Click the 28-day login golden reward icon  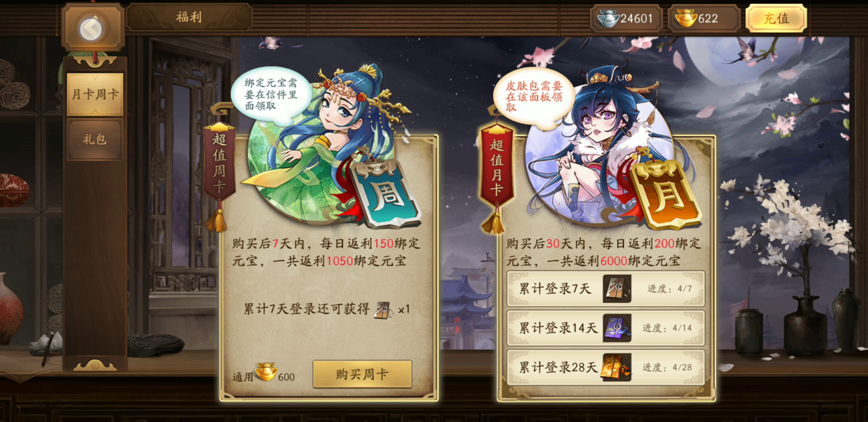[x=616, y=367]
